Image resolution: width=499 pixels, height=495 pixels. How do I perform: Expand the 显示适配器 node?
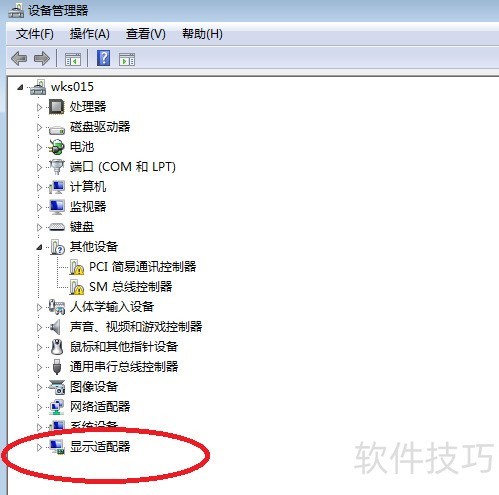(39, 447)
